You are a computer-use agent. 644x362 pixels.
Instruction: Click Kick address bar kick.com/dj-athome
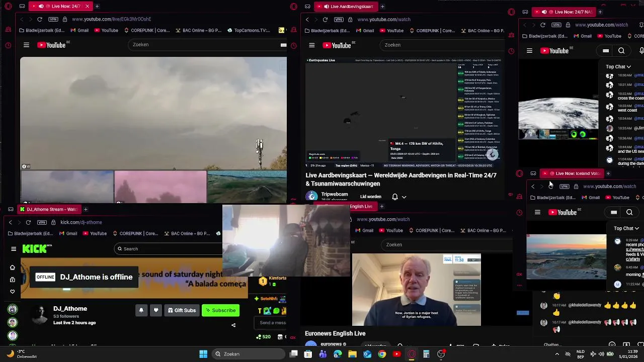(x=81, y=222)
